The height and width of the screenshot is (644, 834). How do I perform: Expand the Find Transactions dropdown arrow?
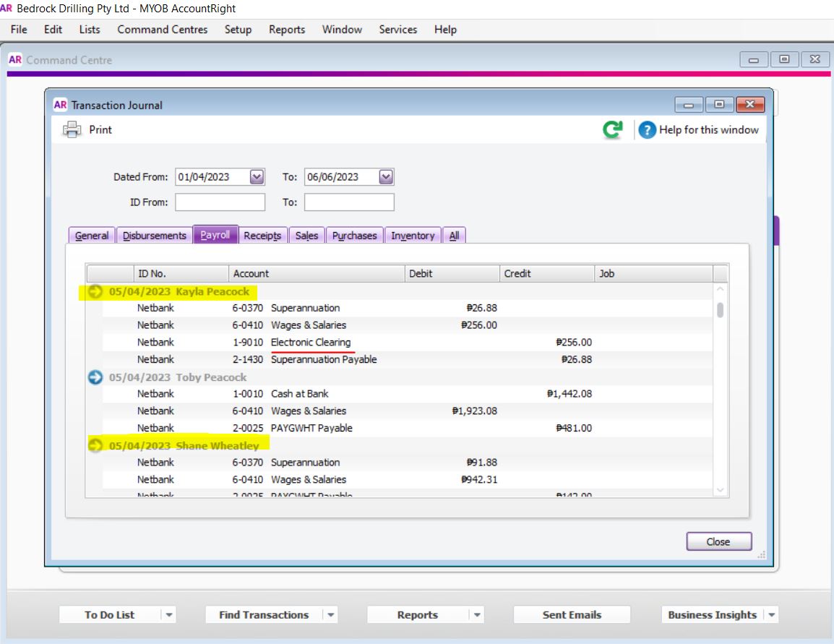331,615
